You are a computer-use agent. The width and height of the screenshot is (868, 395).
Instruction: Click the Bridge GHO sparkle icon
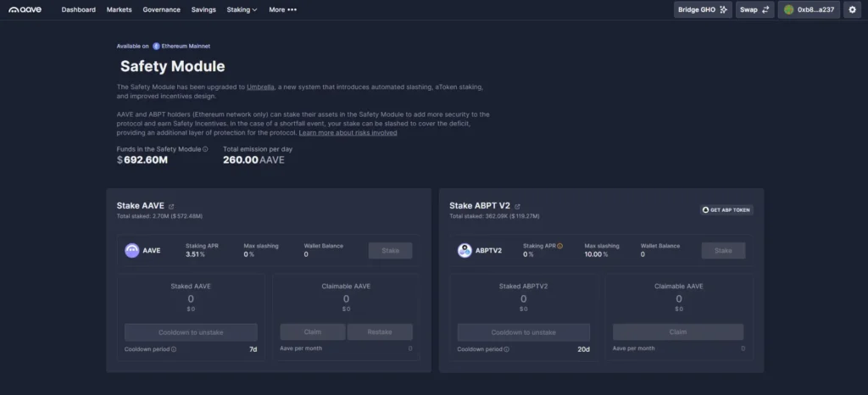723,9
